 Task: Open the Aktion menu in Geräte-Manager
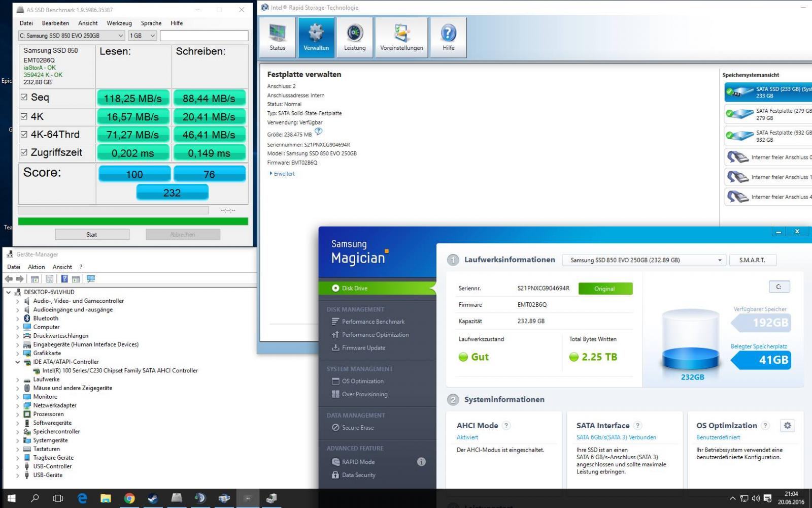point(36,267)
